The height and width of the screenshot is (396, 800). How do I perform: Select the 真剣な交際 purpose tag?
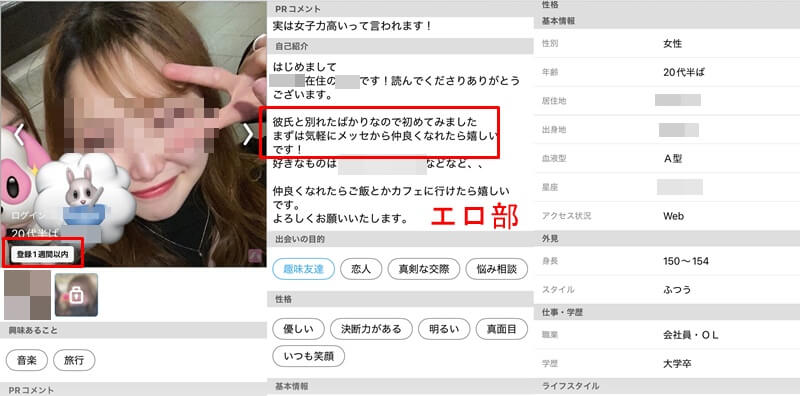(424, 269)
